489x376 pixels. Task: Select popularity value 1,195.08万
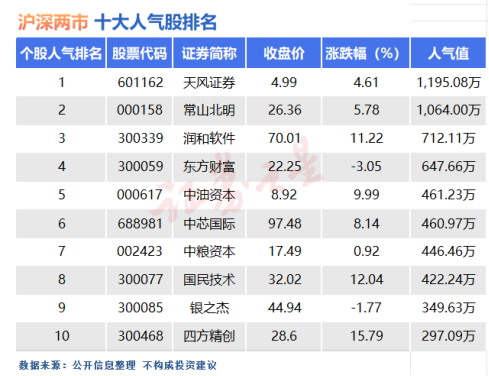pos(448,83)
